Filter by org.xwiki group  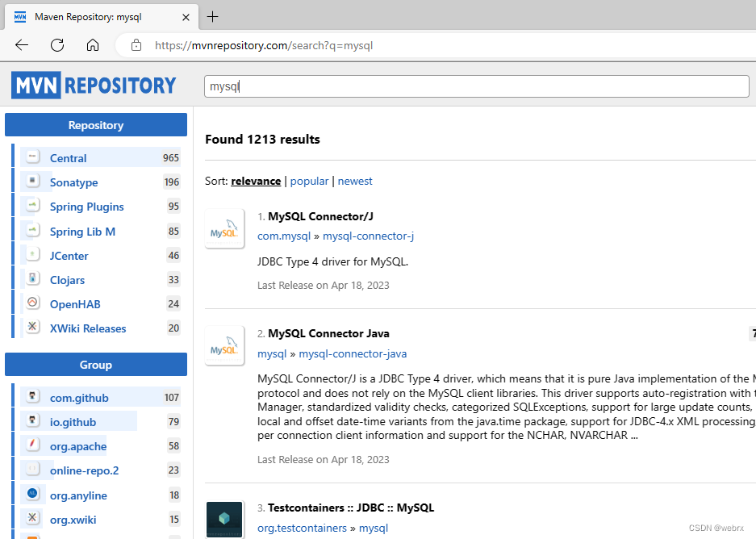pyautogui.click(x=73, y=520)
